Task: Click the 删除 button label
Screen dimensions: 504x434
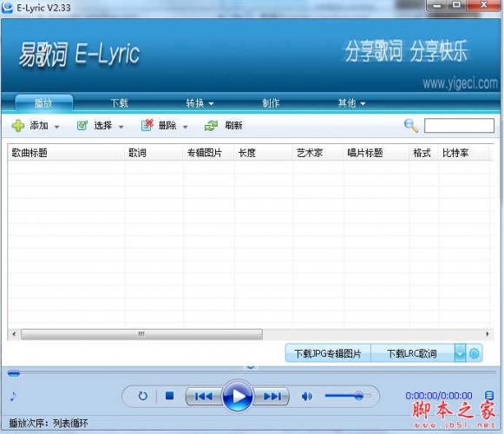Action: tap(167, 126)
